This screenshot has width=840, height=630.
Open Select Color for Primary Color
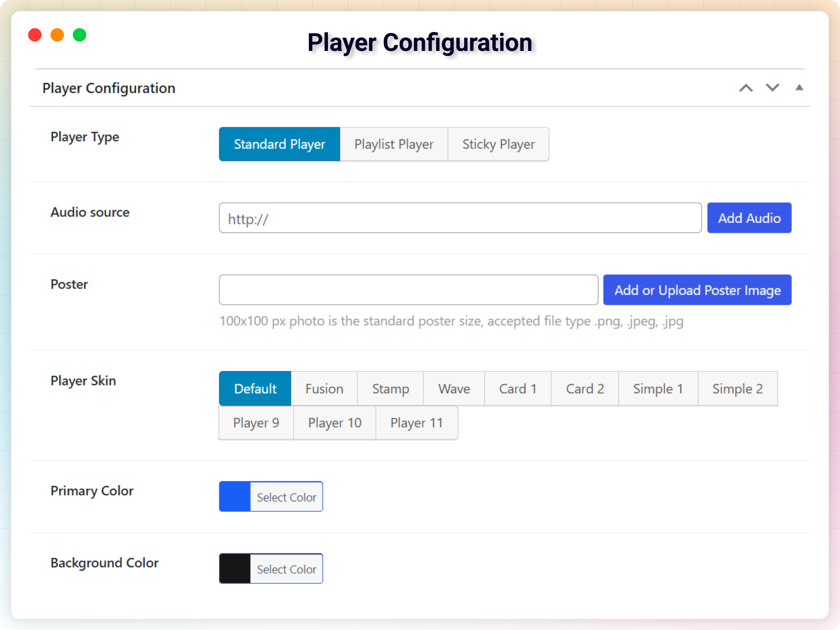286,496
